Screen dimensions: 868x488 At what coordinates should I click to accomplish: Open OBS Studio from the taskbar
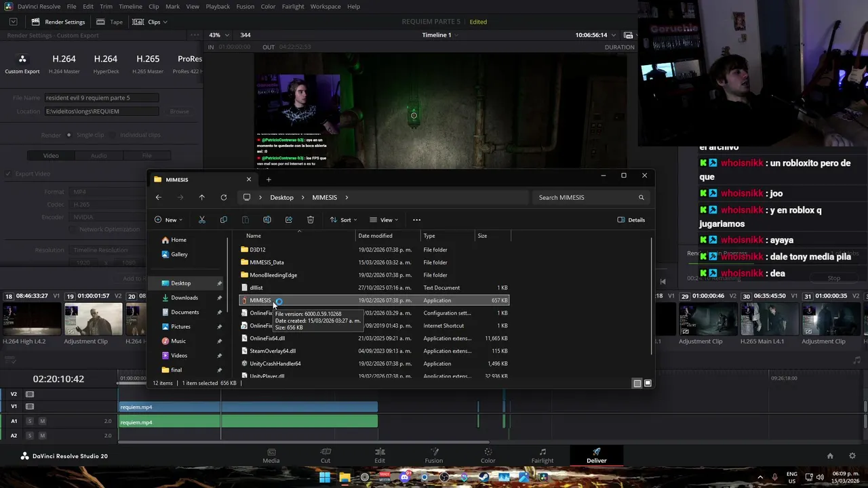pos(445,477)
